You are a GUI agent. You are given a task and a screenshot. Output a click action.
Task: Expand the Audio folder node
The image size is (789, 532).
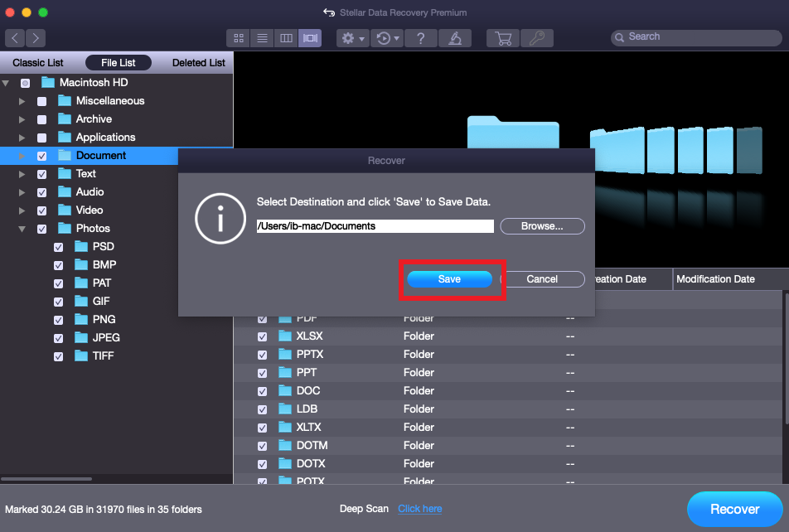(x=22, y=192)
